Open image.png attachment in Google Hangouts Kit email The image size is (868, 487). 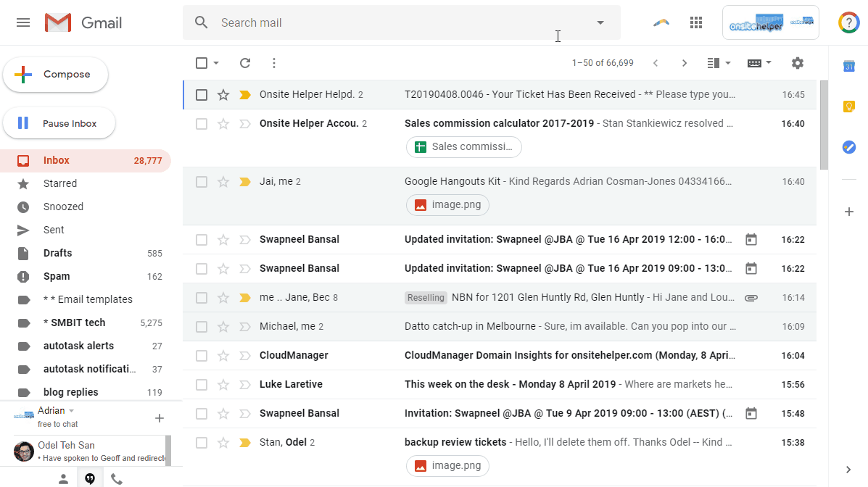click(447, 205)
